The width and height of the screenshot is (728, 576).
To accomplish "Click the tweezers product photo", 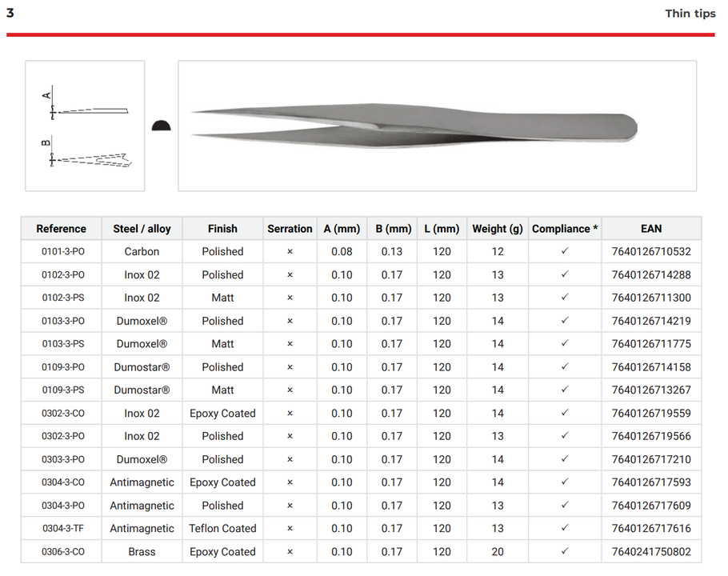I will coord(438,126).
